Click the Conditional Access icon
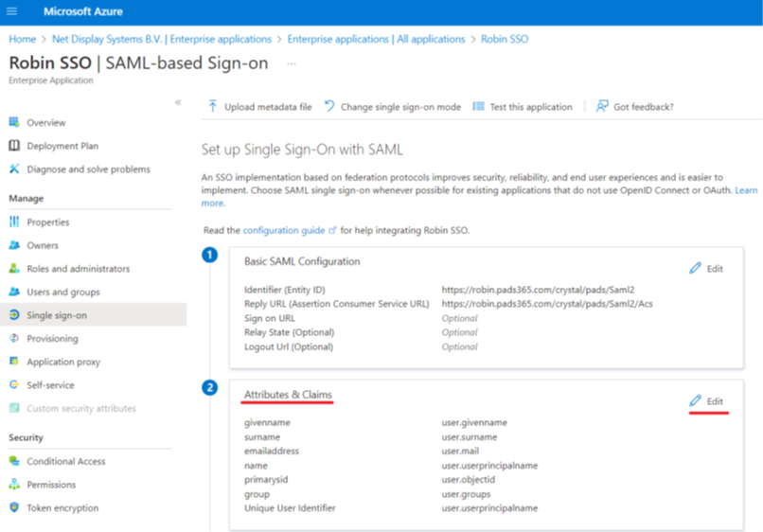Image resolution: width=763 pixels, height=532 pixels. pyautogui.click(x=14, y=460)
